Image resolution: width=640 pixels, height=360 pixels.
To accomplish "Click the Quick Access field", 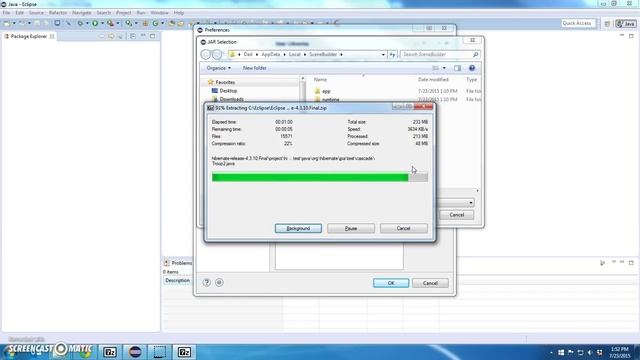I will tap(578, 23).
